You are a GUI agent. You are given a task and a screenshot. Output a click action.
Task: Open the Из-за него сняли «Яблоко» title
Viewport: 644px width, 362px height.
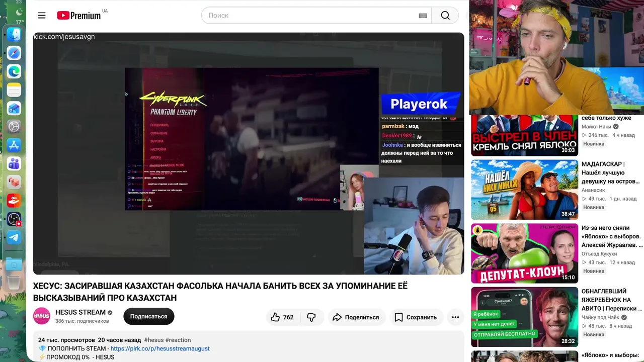click(612, 236)
